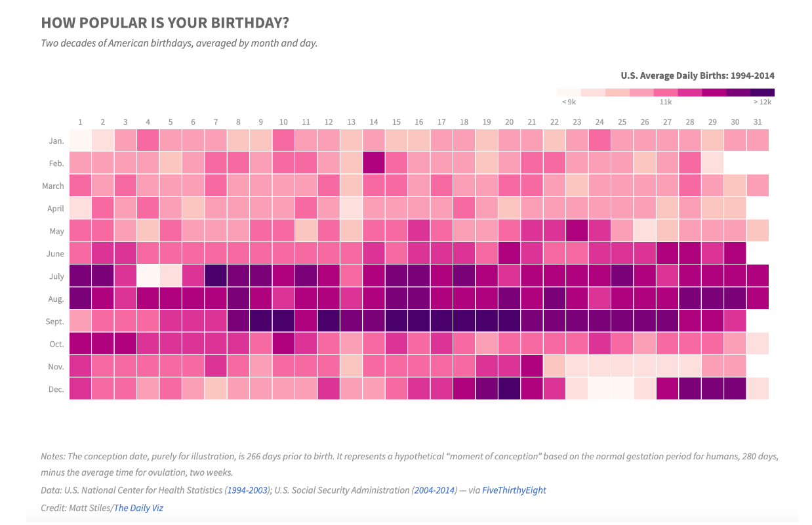Click the February 29 heatmap cell
This screenshot has width=812, height=525.
coord(712,163)
